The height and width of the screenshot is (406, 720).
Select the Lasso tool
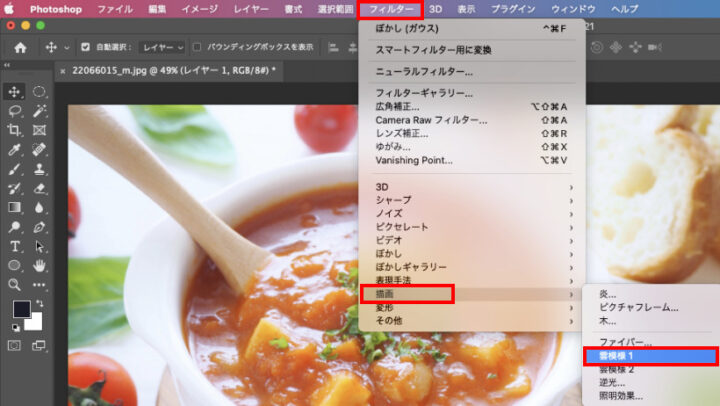pos(14,111)
